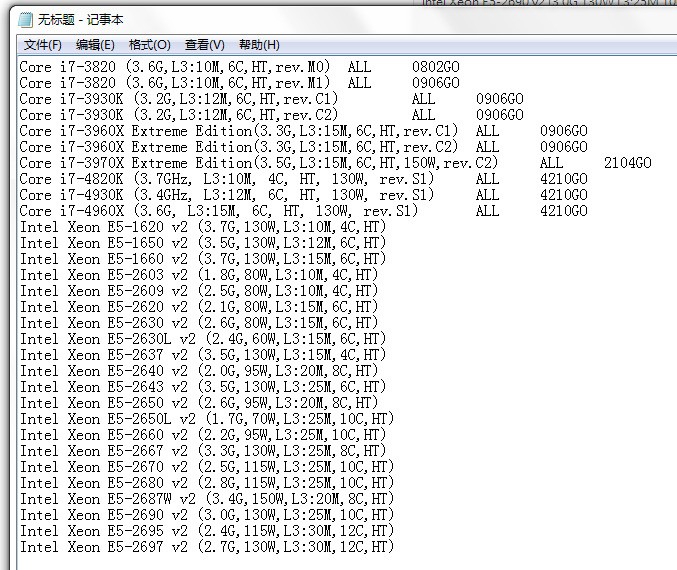This screenshot has width=677, height=570.
Task: Click the Intel Xeon E5-2670 v2 line
Action: tap(207, 466)
